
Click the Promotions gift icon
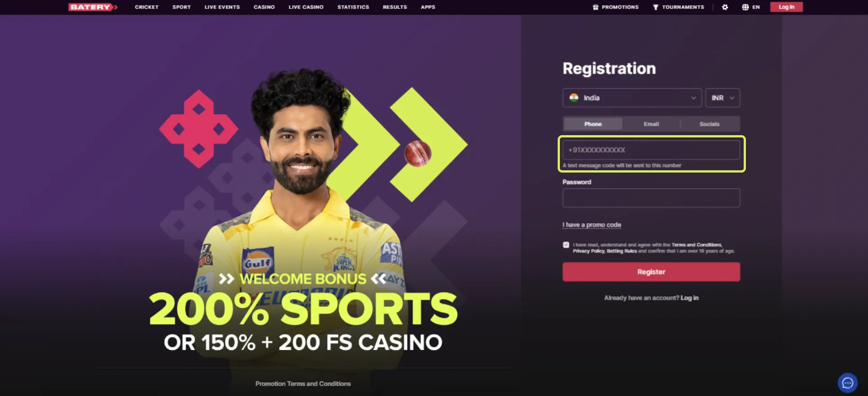595,7
